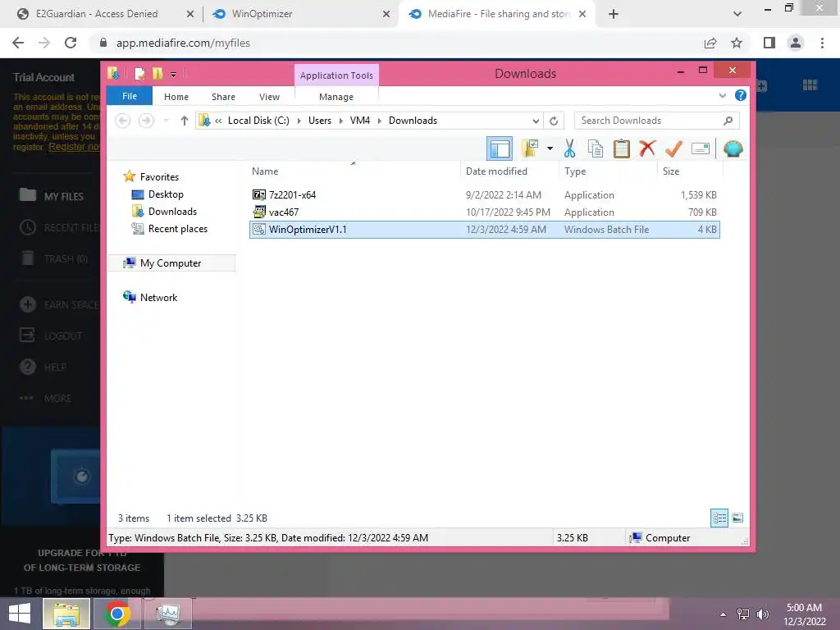Screen dimensions: 840x630
Task: Open the Chrome profile avatar icon
Action: pos(796,43)
